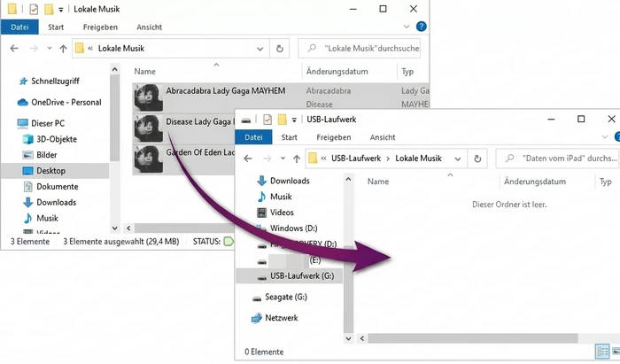This screenshot has width=620, height=364.
Task: Click Disease Lady Gaga album thumbnail
Action: (148, 128)
